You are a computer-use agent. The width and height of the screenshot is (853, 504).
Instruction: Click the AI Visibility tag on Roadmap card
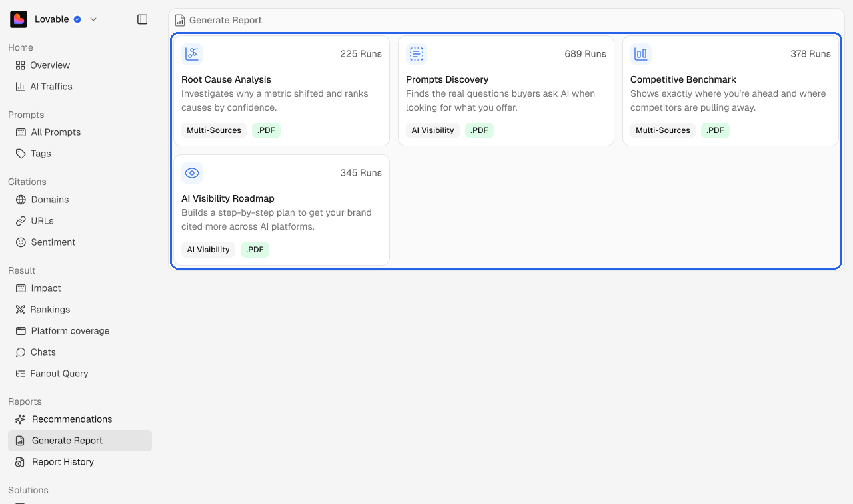208,250
